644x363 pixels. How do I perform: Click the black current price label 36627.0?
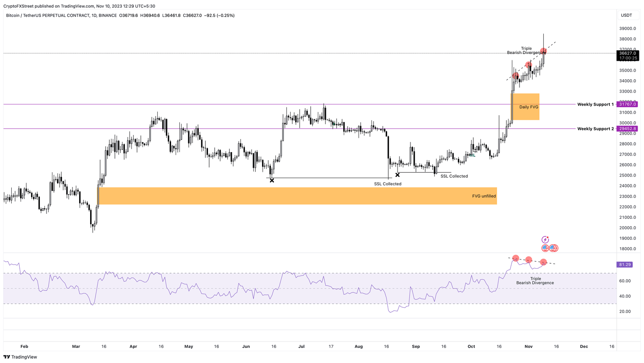coord(627,53)
